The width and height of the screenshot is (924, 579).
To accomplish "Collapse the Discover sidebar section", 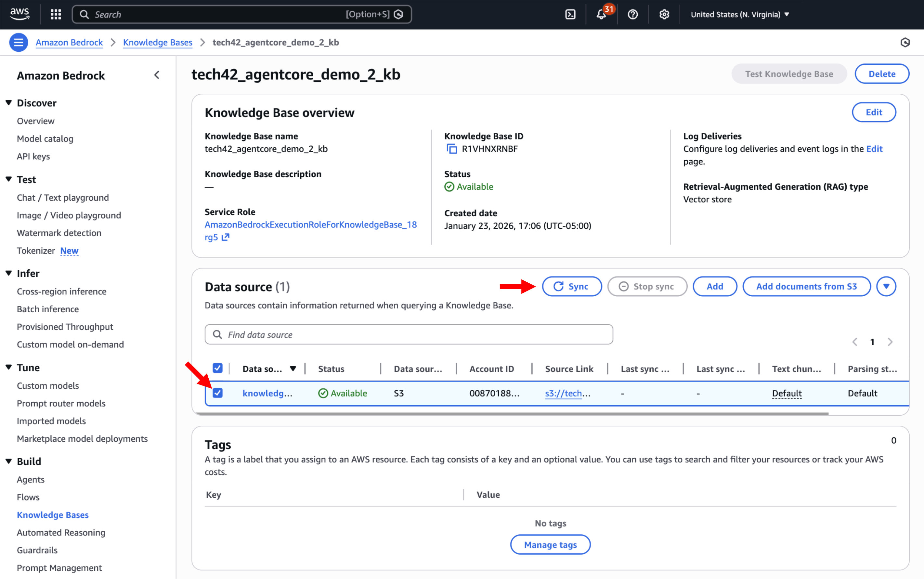I will tap(9, 103).
